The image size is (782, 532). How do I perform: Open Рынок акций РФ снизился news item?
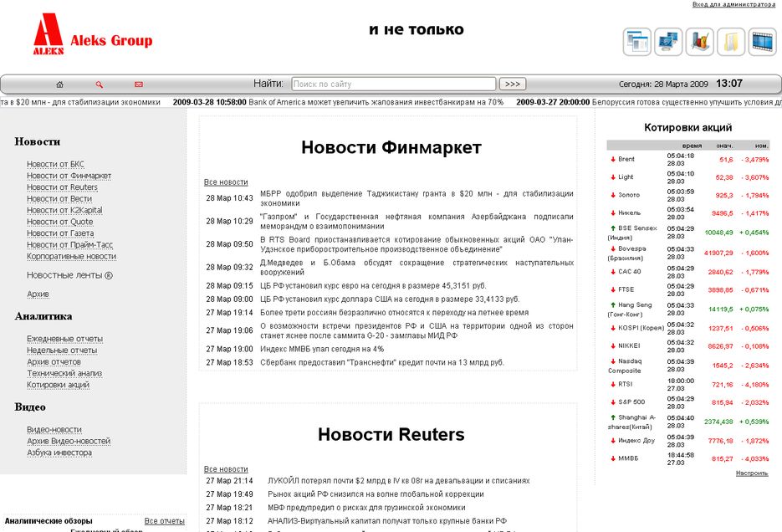point(376,494)
